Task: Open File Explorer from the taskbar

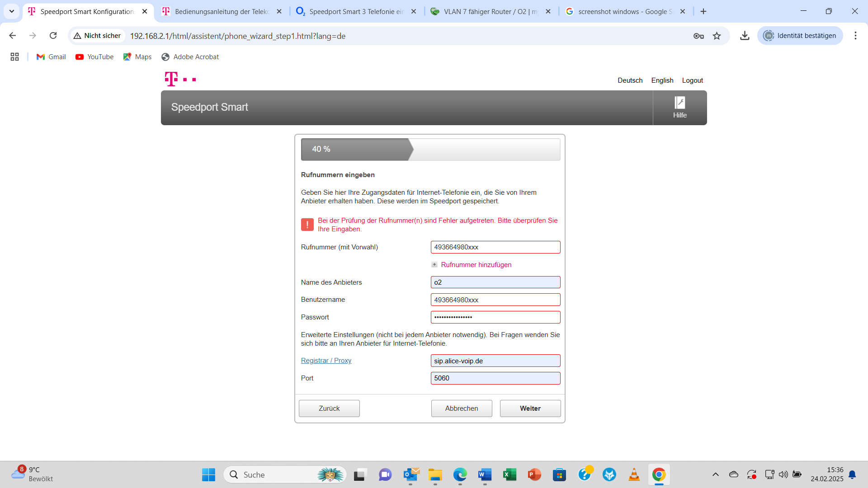Action: click(x=435, y=474)
